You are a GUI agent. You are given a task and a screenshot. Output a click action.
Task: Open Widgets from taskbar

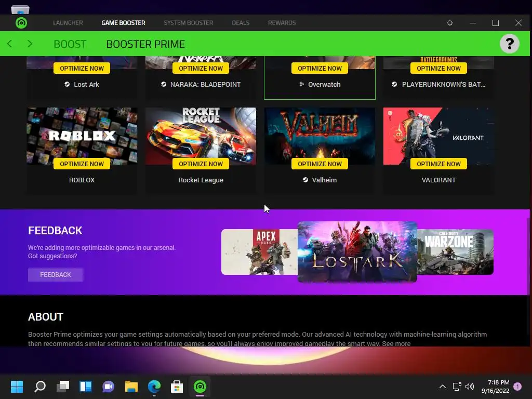pyautogui.click(x=86, y=387)
